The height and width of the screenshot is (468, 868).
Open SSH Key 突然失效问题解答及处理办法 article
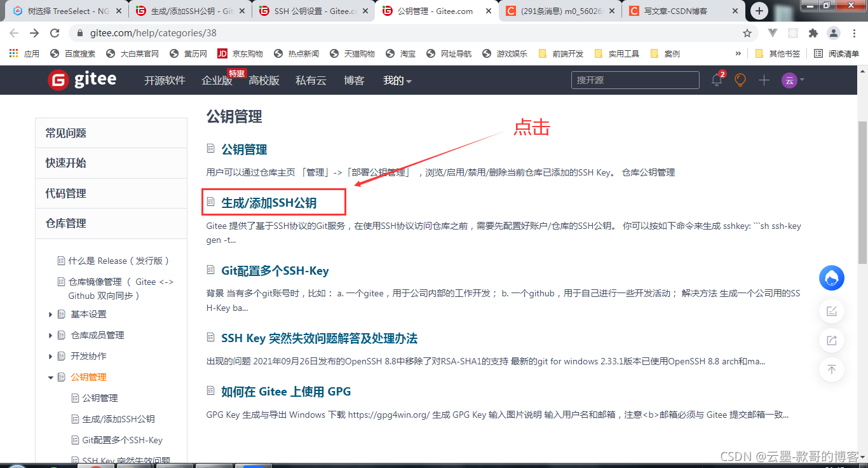[x=319, y=338]
